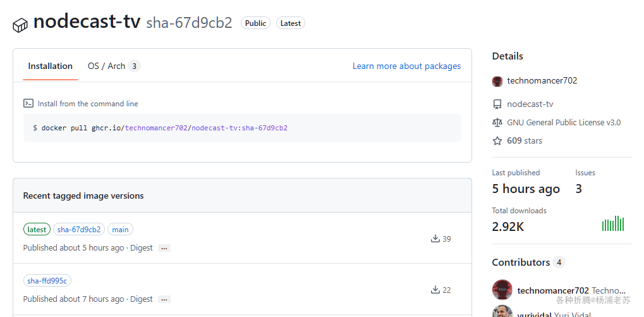
Task: Click technomancer702 avatar under Details
Action: pyautogui.click(x=497, y=81)
